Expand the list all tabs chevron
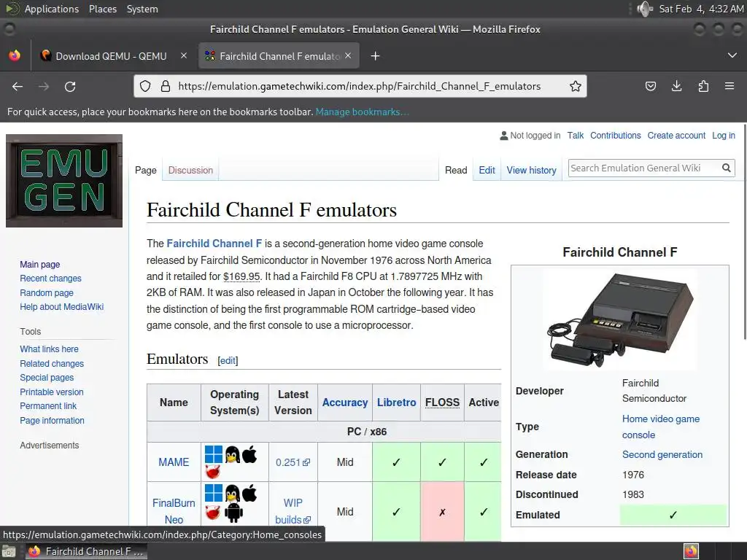The width and height of the screenshot is (747, 560). [x=732, y=55]
